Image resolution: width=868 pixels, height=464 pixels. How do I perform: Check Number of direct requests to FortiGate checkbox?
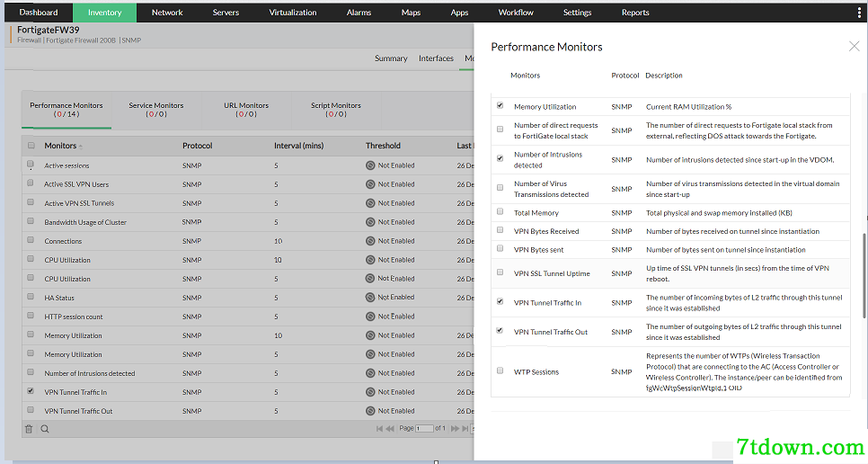[x=500, y=129]
